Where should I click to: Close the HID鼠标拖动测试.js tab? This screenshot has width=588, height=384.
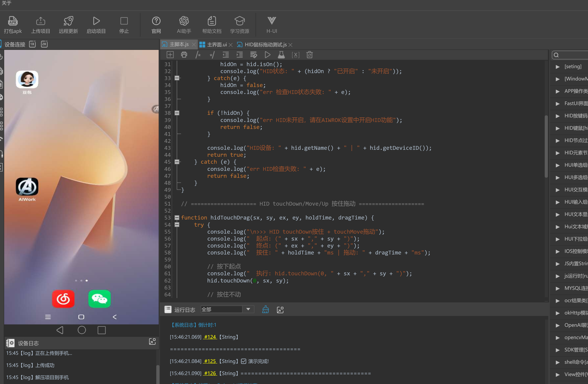[291, 45]
